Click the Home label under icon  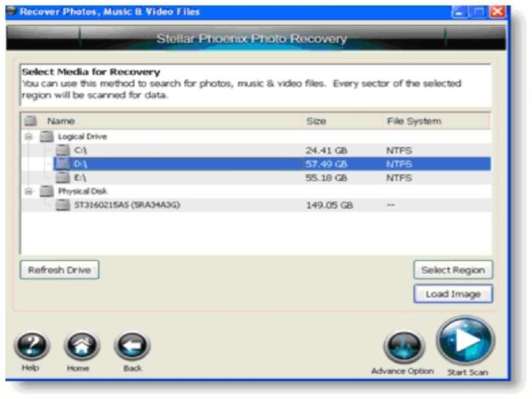(x=77, y=368)
